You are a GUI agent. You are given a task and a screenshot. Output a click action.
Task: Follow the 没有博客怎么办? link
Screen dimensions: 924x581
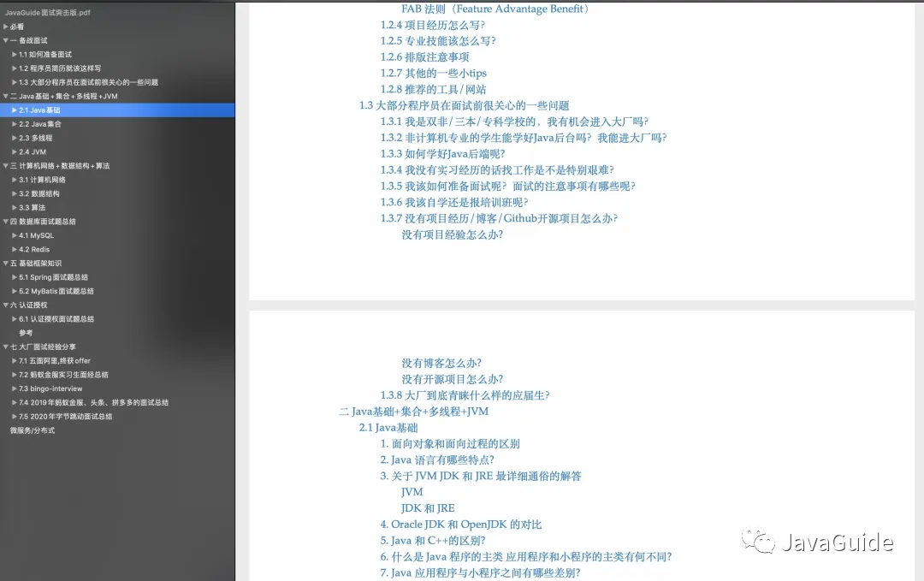point(441,363)
